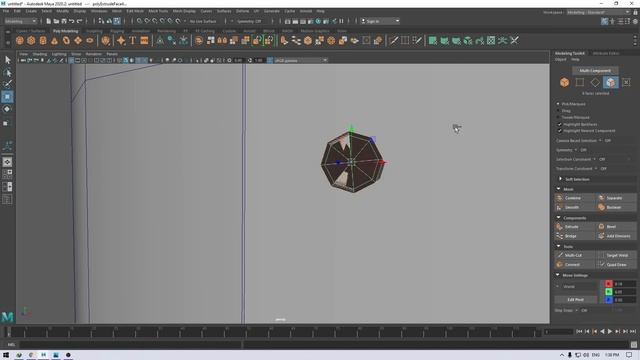Select face selection icon in Modeling Toolkit

click(611, 82)
